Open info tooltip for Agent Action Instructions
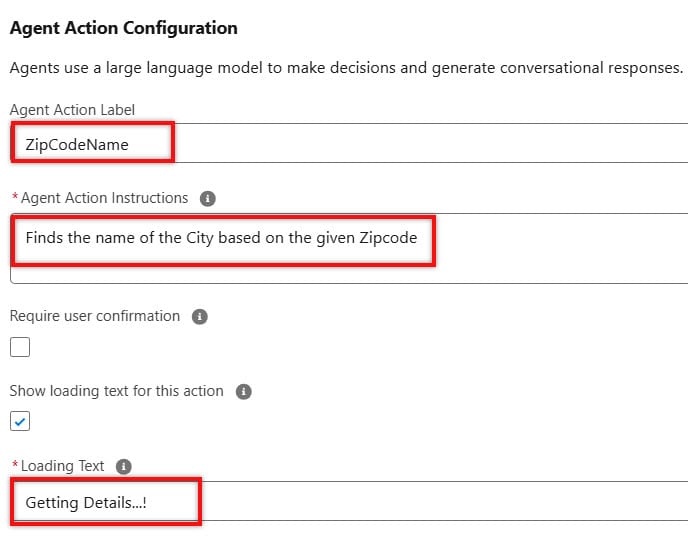 (x=208, y=198)
